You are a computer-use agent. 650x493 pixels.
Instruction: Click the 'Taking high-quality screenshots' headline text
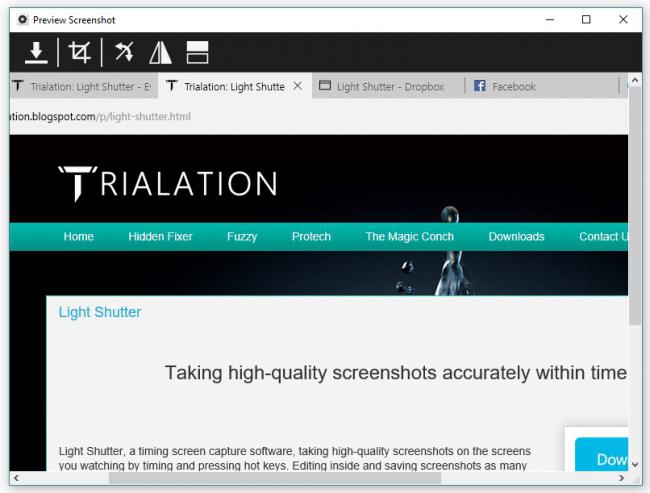pyautogui.click(x=396, y=372)
